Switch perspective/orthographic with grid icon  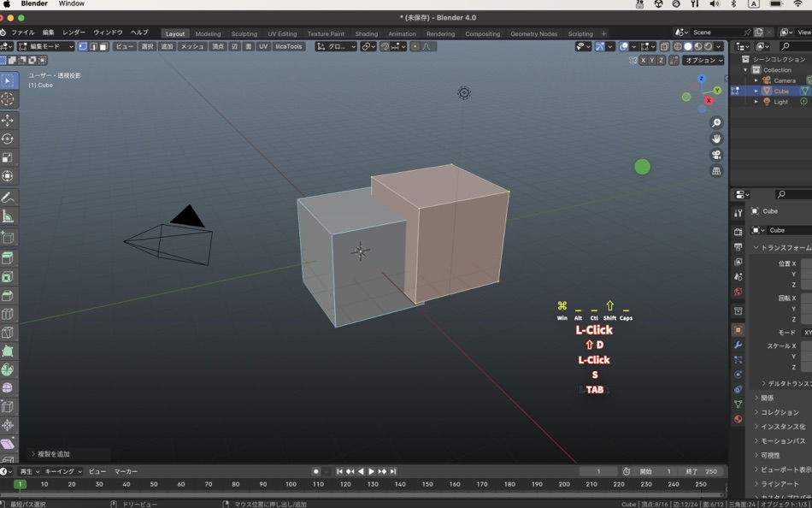click(x=716, y=171)
